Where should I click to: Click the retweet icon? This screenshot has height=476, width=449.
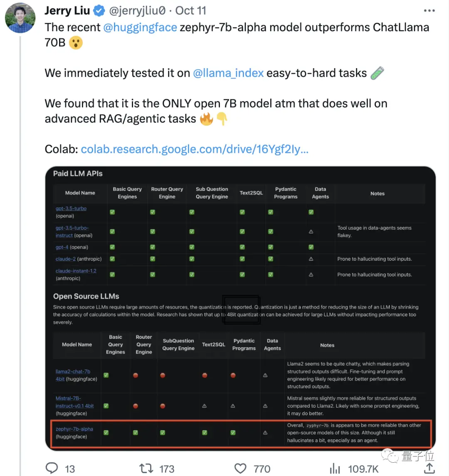click(146, 469)
